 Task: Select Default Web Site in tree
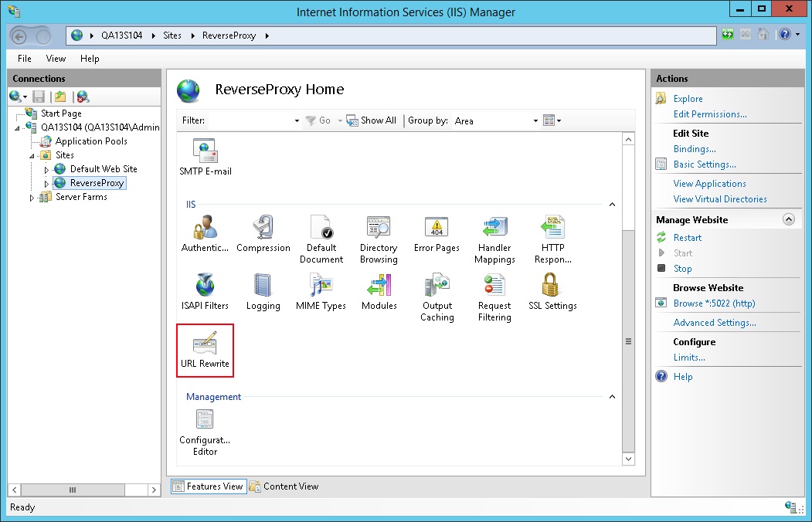click(x=104, y=169)
